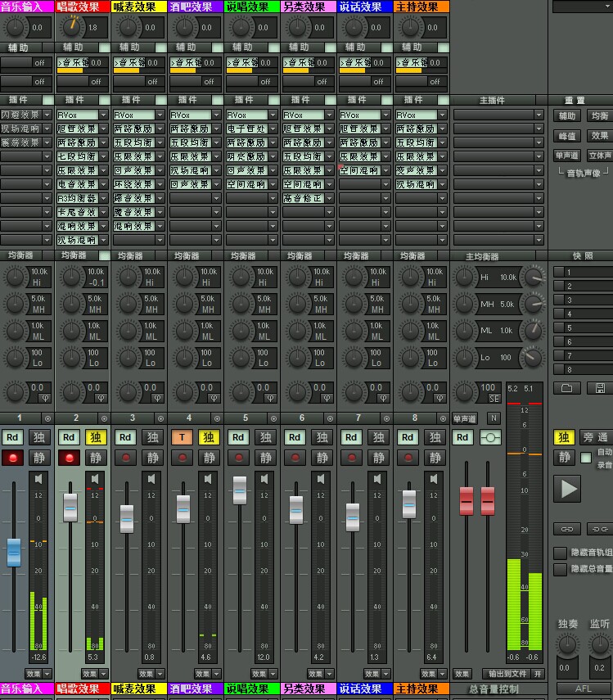Click the 均衡 reset button

click(x=600, y=116)
